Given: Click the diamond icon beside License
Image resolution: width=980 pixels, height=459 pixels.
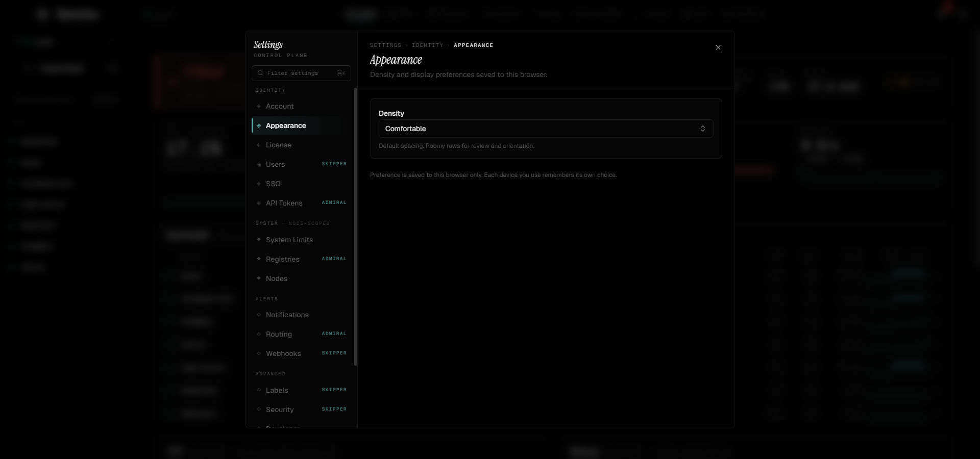Looking at the screenshot, I should 259,145.
